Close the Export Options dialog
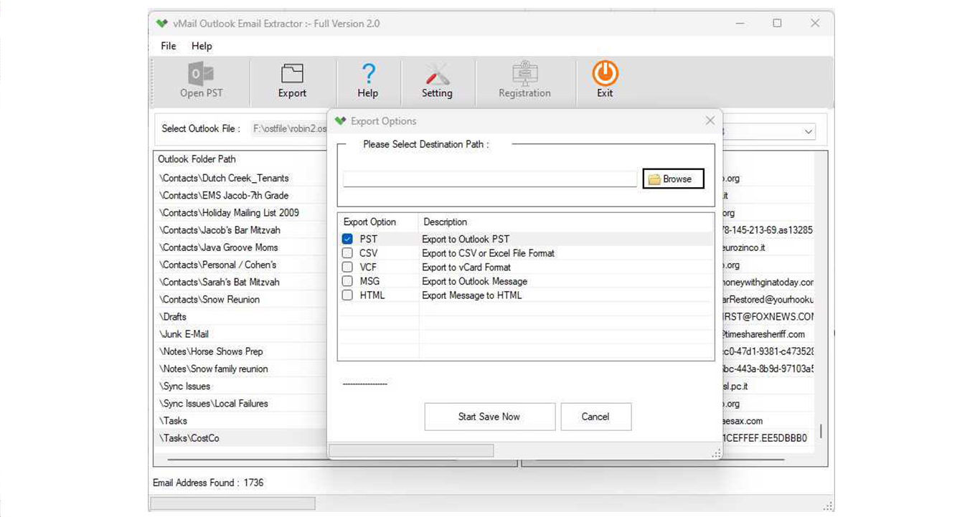Screen dimensions: 980x517 coord(710,120)
